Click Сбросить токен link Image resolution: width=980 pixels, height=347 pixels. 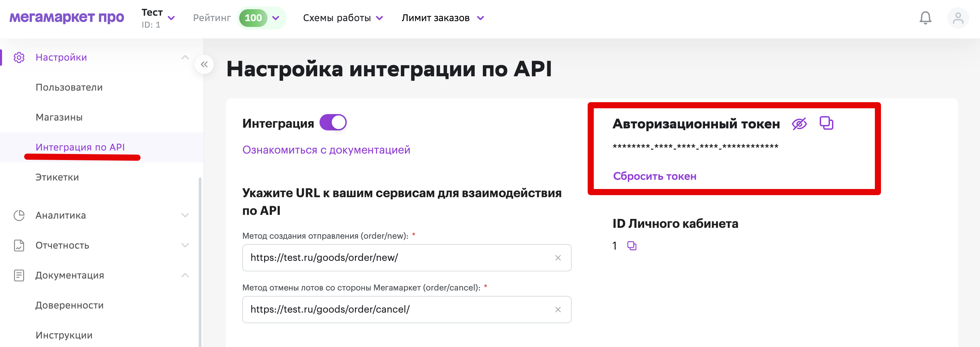pos(654,176)
